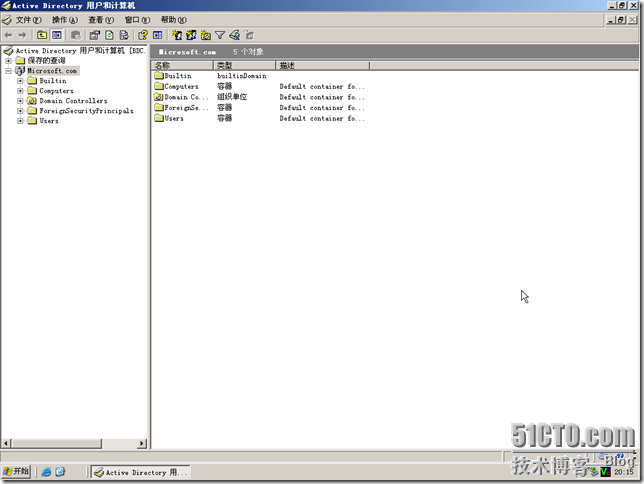Click Active Directory taskbar button
This screenshot has height=484, width=644.
tap(140, 472)
